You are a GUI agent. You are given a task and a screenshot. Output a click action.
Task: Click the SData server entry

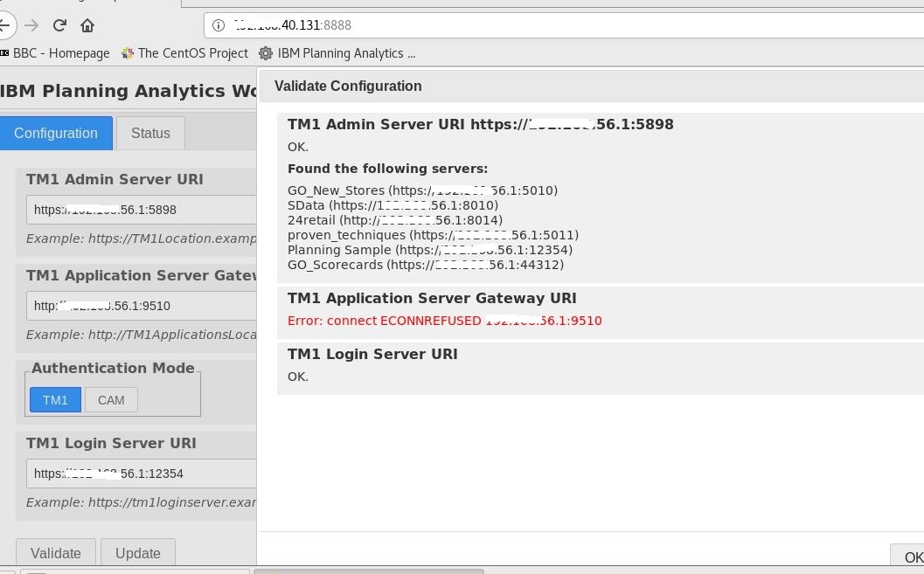tap(393, 205)
